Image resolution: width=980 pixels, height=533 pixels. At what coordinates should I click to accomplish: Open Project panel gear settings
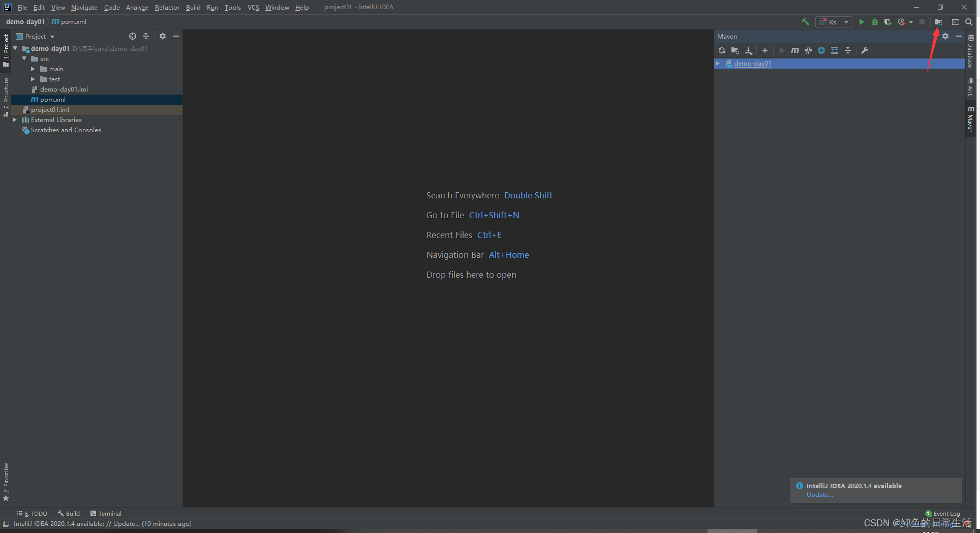(163, 36)
